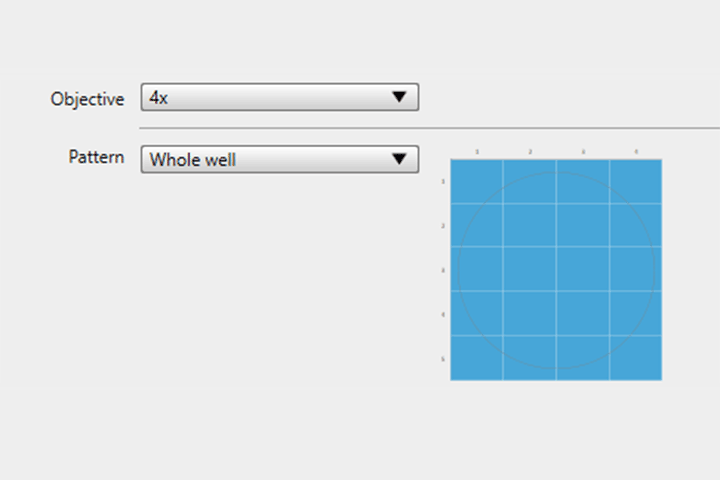The height and width of the screenshot is (480, 720).
Task: Click grid tile at row 1, column 3
Action: pos(582,181)
